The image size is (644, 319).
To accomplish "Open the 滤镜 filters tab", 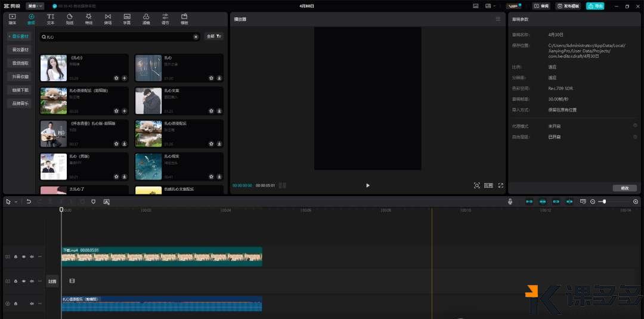I will (146, 19).
